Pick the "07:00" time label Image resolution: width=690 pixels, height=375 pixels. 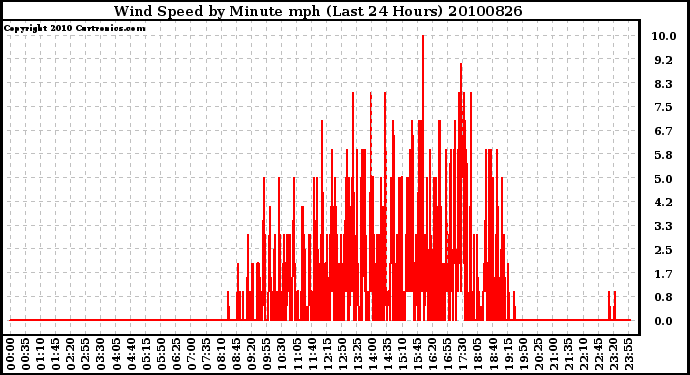click(191, 354)
